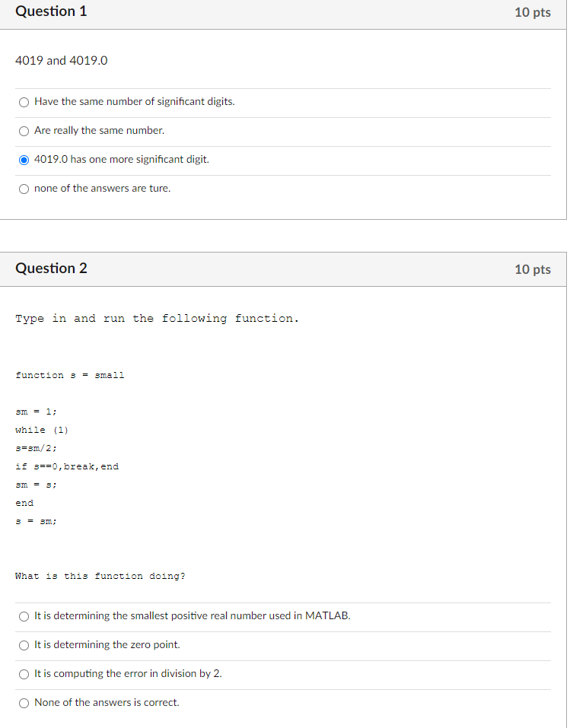Select the "4019.0 has one more significant digit" radio
This screenshot has height=728, width=586.
24,160
